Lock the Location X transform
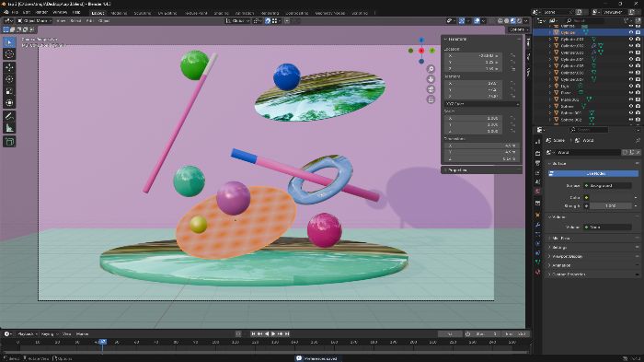The image size is (644, 362). tap(512, 55)
